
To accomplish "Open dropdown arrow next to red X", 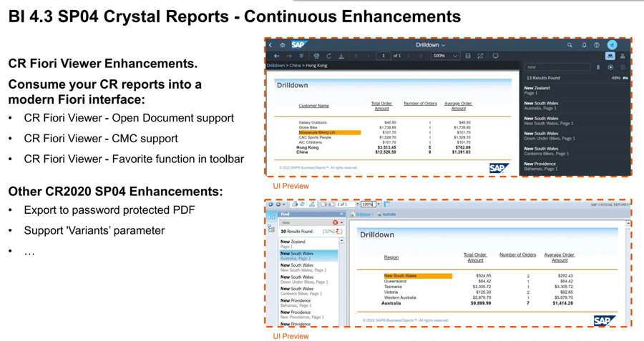I will coord(341,222).
